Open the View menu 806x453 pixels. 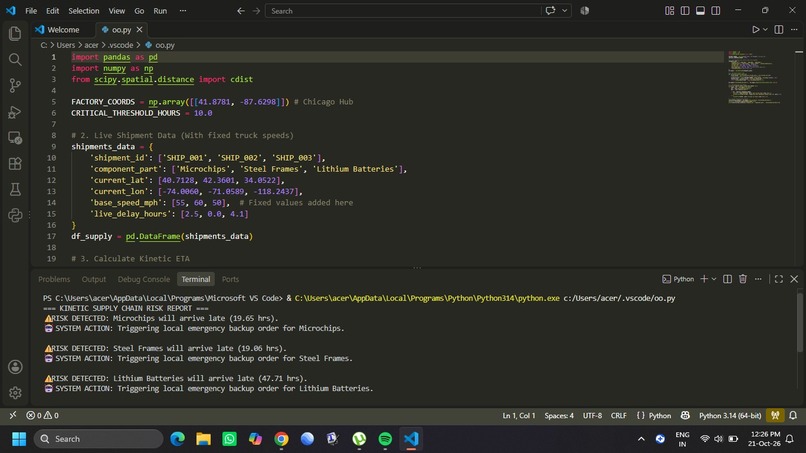(117, 11)
